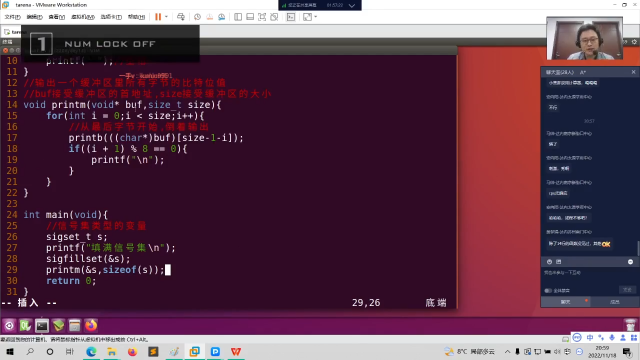The height and width of the screenshot is (360, 640).
Task: Open File Explorer from the taskbar
Action: click(111, 351)
